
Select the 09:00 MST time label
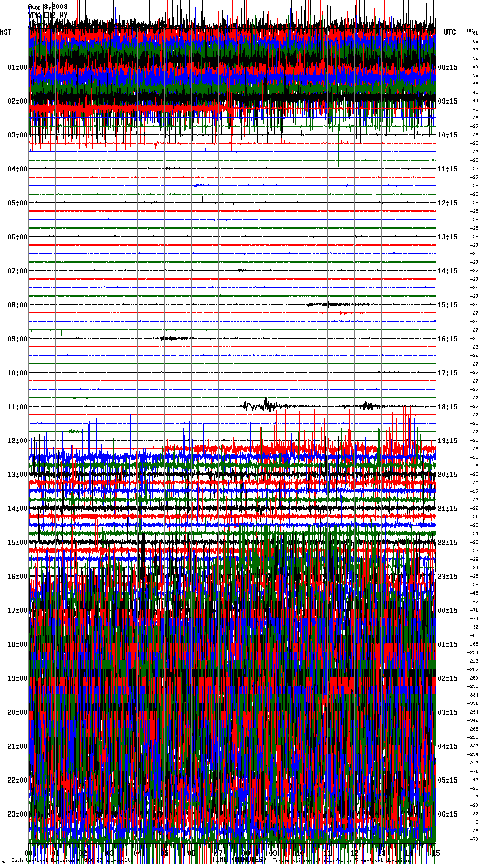tap(18, 339)
